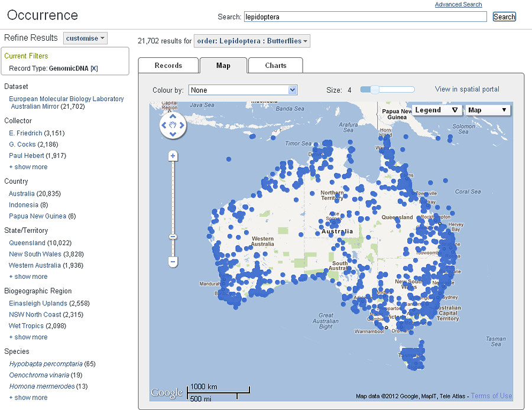Open the Colour by dropdown

pyautogui.click(x=243, y=90)
